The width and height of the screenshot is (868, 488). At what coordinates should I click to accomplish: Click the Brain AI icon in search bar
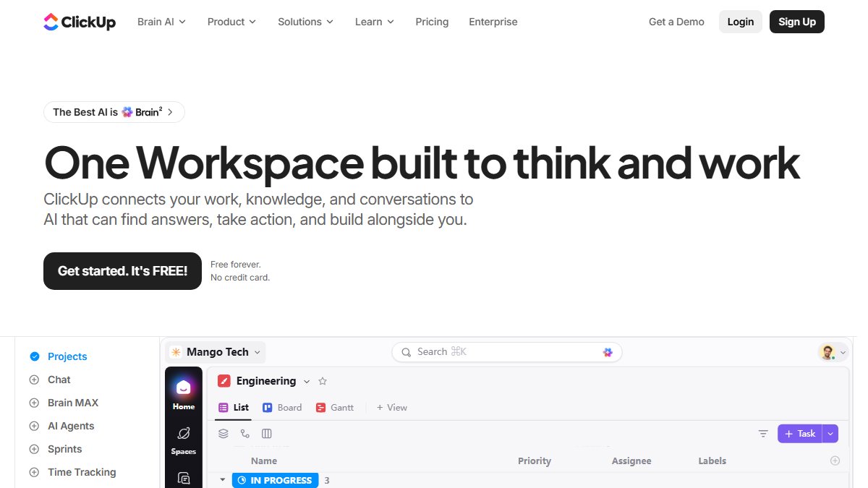(608, 352)
